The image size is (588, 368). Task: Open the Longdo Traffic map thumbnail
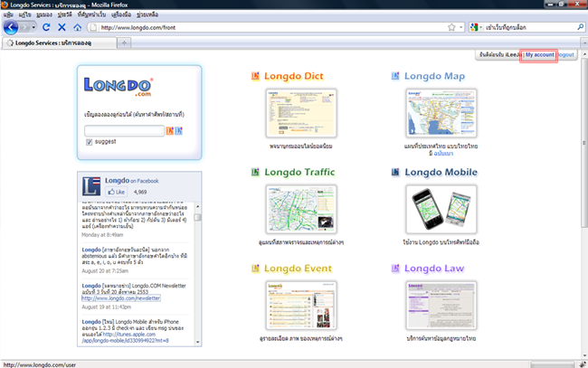(301, 209)
